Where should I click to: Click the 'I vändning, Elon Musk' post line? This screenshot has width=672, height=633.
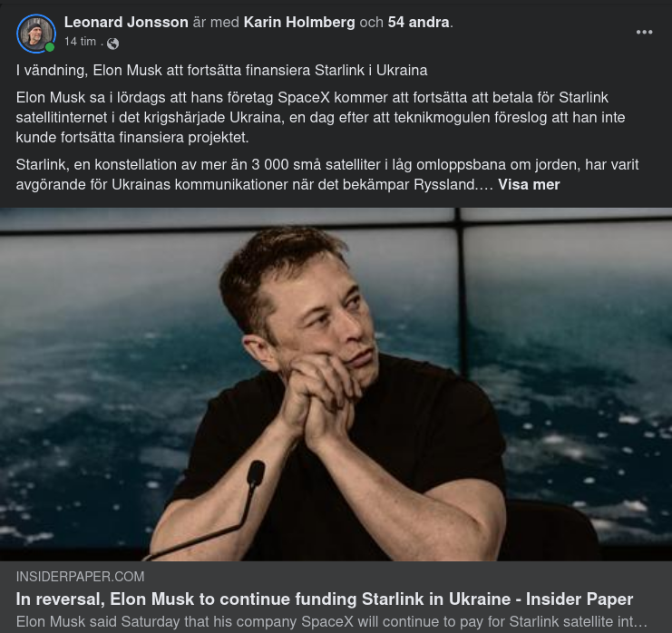pyautogui.click(x=221, y=70)
